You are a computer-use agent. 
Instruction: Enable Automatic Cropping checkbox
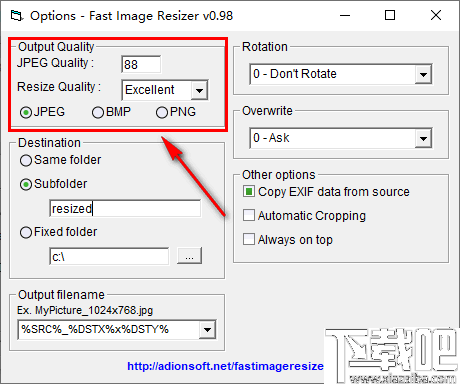tap(249, 215)
